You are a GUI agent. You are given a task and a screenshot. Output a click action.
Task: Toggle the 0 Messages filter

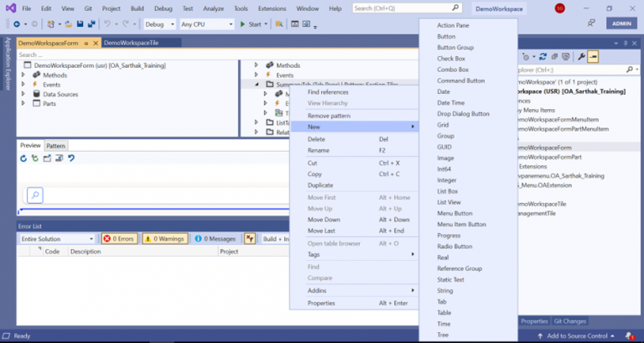[216, 239]
